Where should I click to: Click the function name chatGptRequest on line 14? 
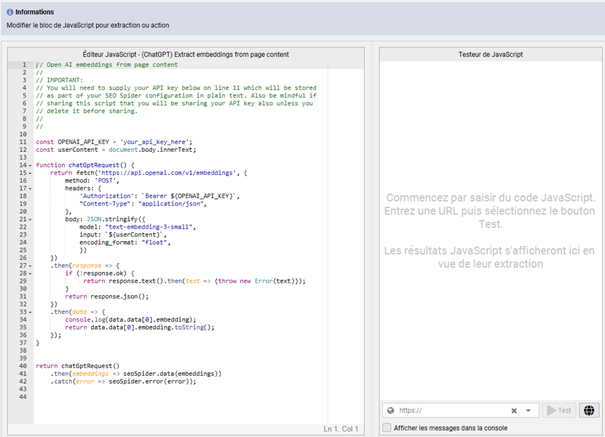coord(94,165)
